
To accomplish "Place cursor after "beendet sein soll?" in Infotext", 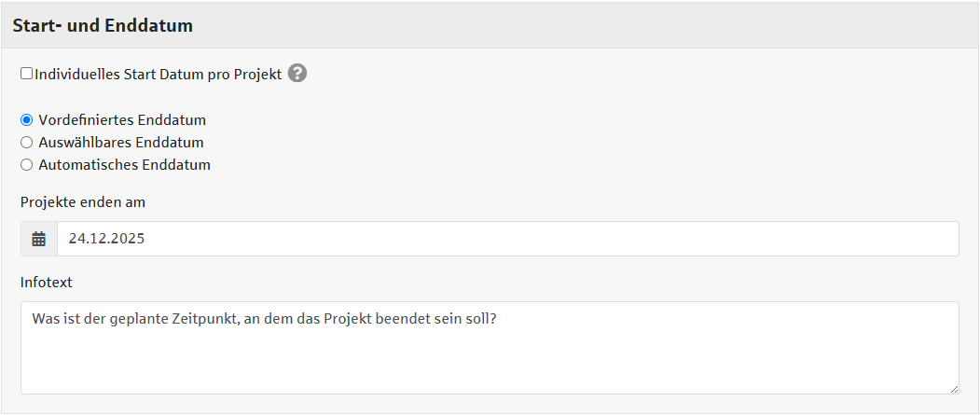I will tap(497, 319).
